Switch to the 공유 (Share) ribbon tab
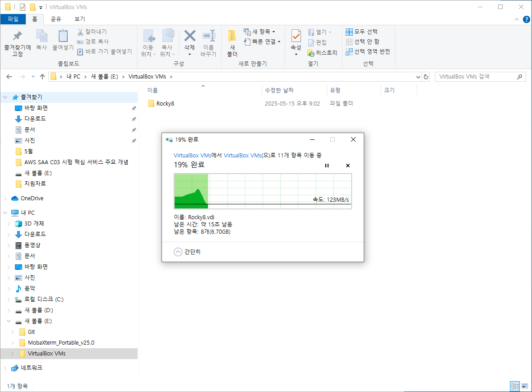Screen dimensions: 532x392 tap(56, 19)
